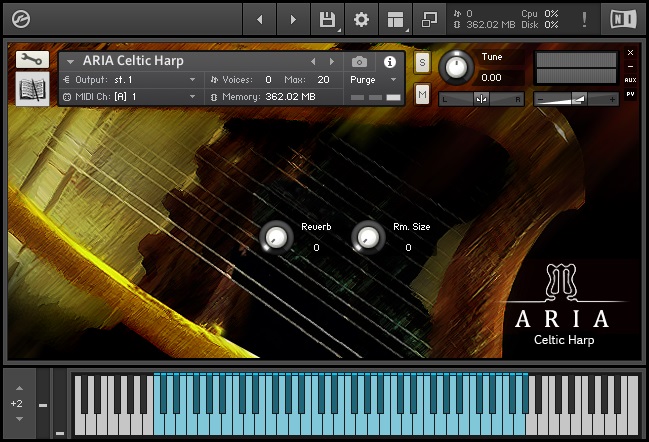
Task: Shift keyboard octave down arrow
Action: [19, 419]
